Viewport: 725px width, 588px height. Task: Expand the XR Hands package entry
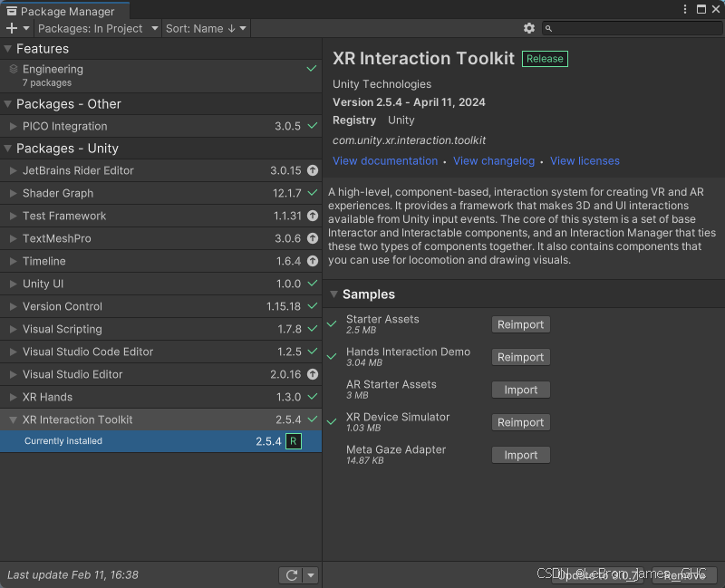[13, 397]
